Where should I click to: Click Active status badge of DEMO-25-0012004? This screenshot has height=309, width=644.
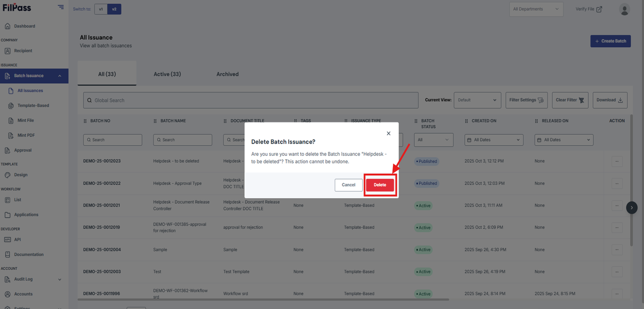tap(423, 249)
